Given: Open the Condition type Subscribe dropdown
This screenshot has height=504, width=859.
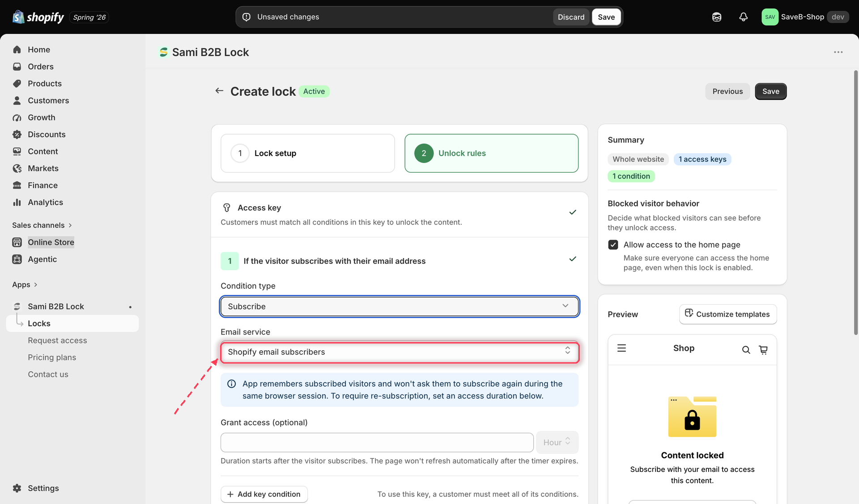Looking at the screenshot, I should coord(400,306).
